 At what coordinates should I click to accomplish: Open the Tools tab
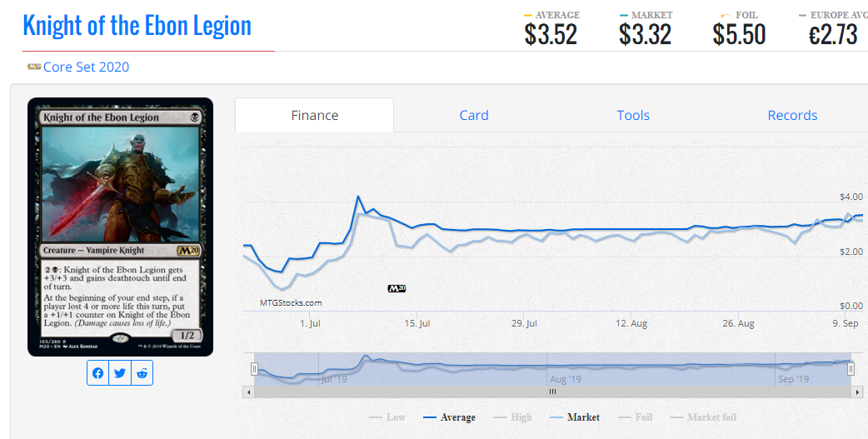[633, 115]
